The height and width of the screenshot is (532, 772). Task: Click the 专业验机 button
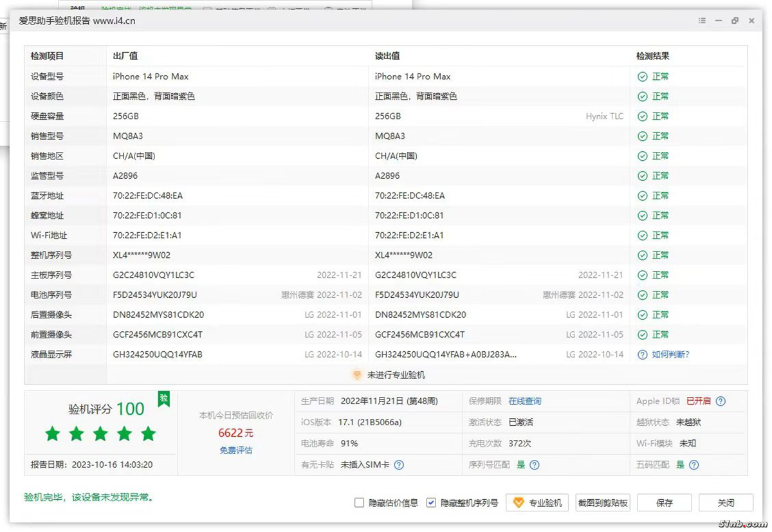538,503
